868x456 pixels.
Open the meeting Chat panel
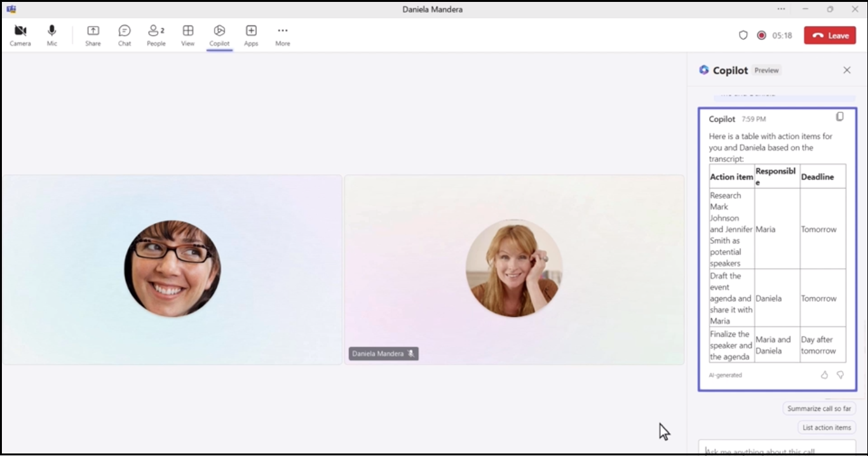pos(125,35)
